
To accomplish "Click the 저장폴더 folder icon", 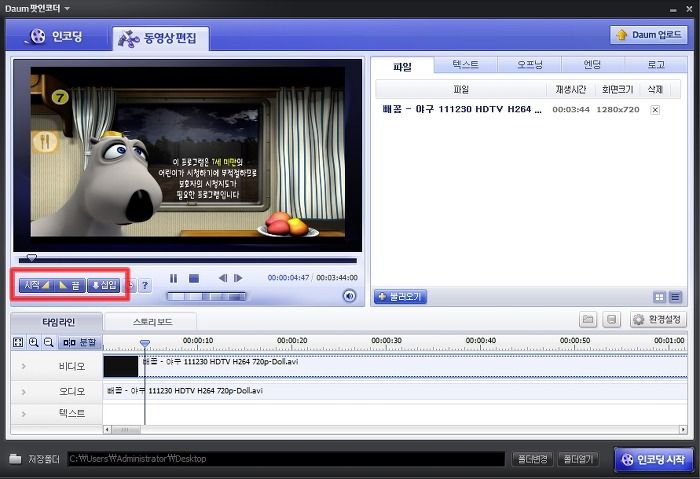I will pos(15,459).
